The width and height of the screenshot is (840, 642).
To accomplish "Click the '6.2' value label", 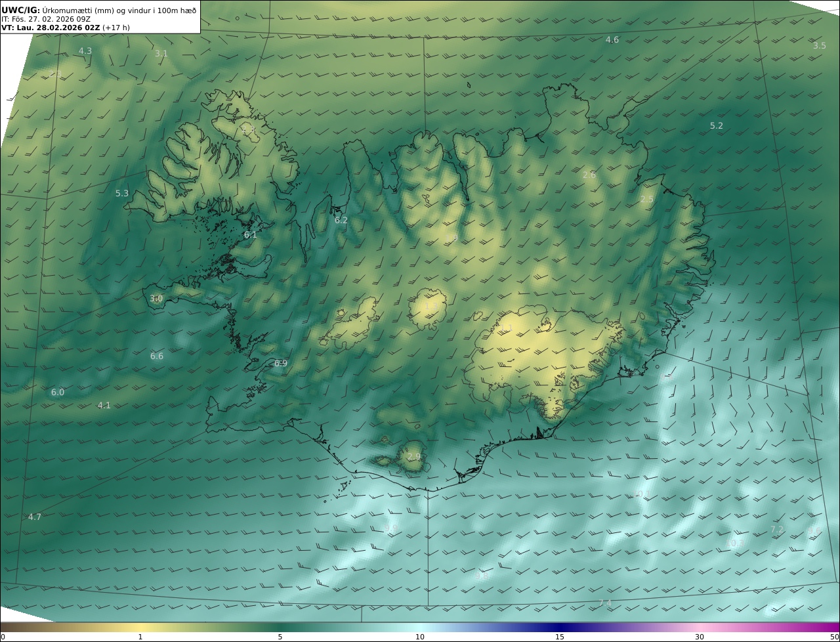I will tap(341, 220).
